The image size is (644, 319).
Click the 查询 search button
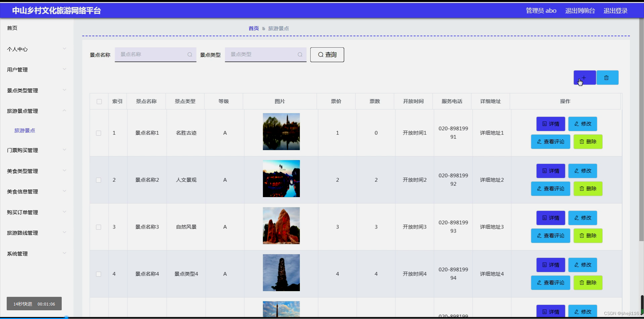[x=327, y=54]
